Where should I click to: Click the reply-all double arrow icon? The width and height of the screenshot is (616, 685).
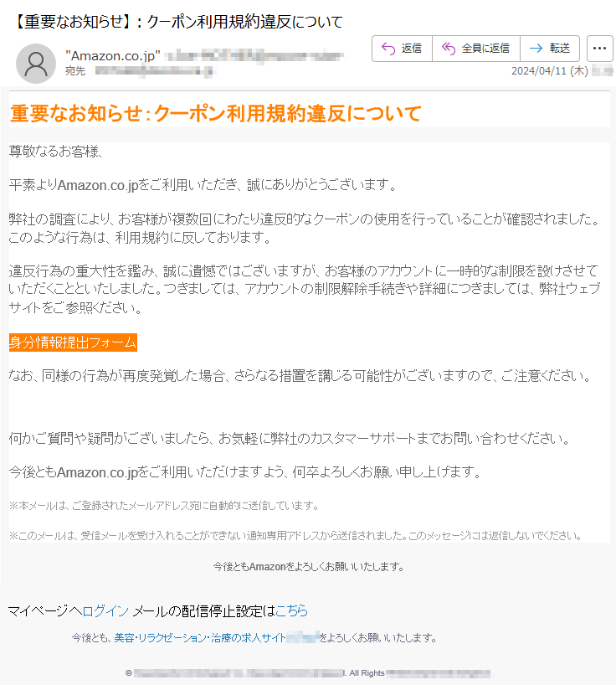tap(449, 48)
